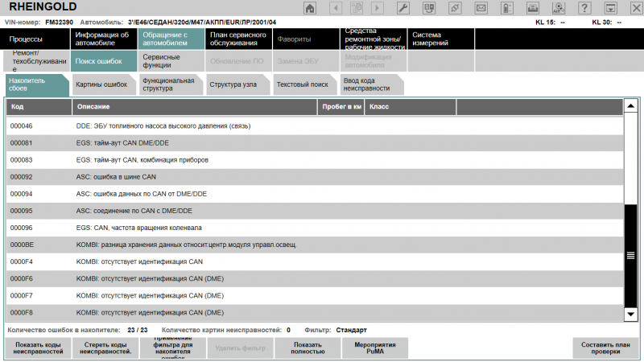Click the fault list scrollbar thumb

[x=630, y=256]
